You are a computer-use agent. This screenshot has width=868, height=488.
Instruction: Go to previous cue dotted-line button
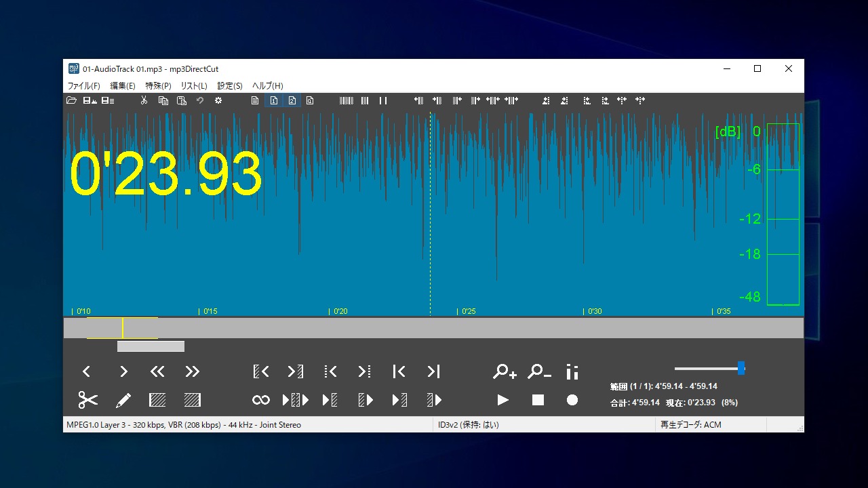(x=330, y=371)
